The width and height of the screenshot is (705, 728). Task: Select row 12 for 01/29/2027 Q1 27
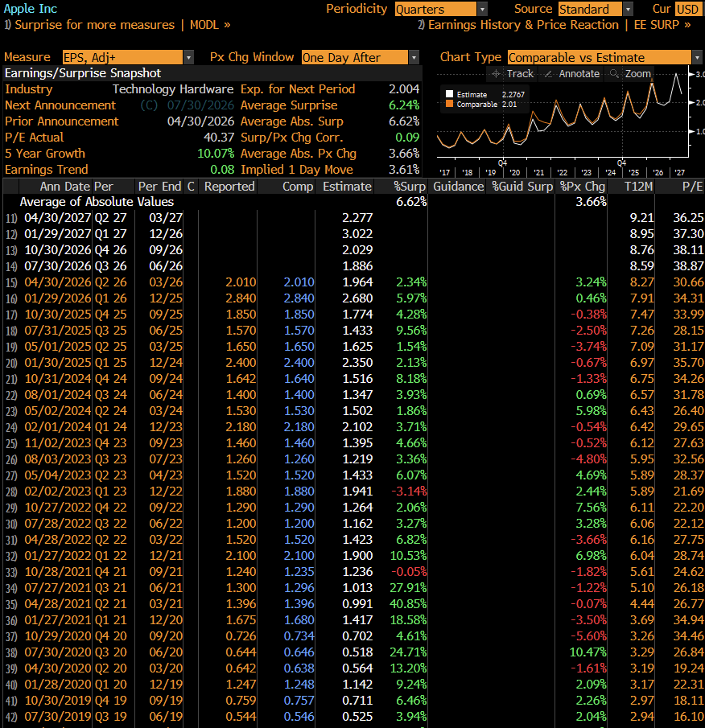[x=353, y=234]
